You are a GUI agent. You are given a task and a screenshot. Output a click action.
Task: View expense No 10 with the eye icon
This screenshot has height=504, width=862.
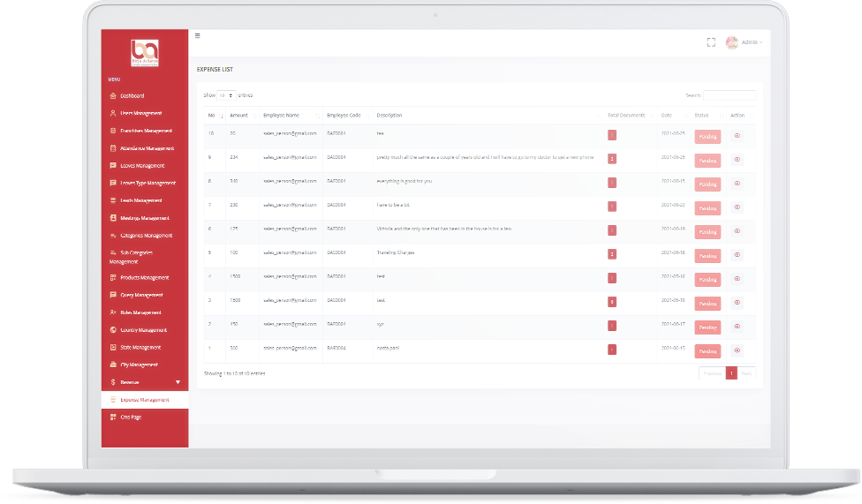pyautogui.click(x=737, y=136)
